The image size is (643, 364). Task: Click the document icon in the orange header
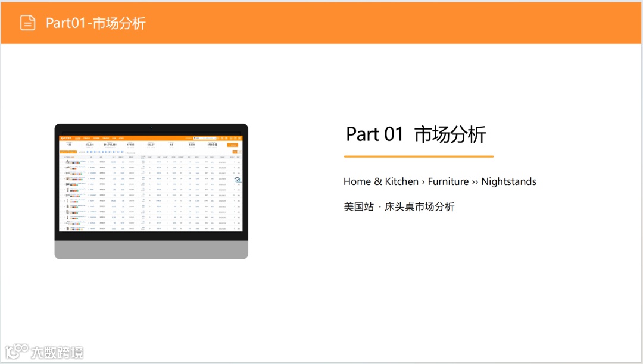click(28, 23)
